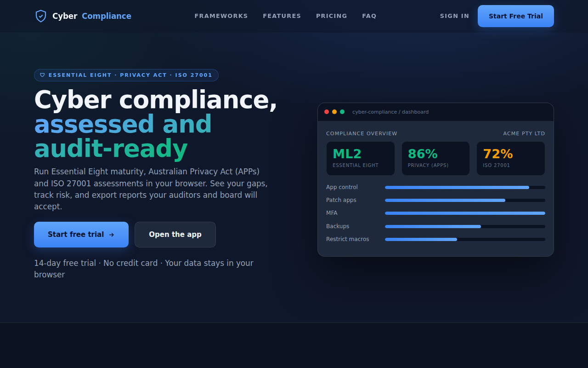Click the Open the app button
Image resolution: width=588 pixels, height=368 pixels.
(x=175, y=235)
